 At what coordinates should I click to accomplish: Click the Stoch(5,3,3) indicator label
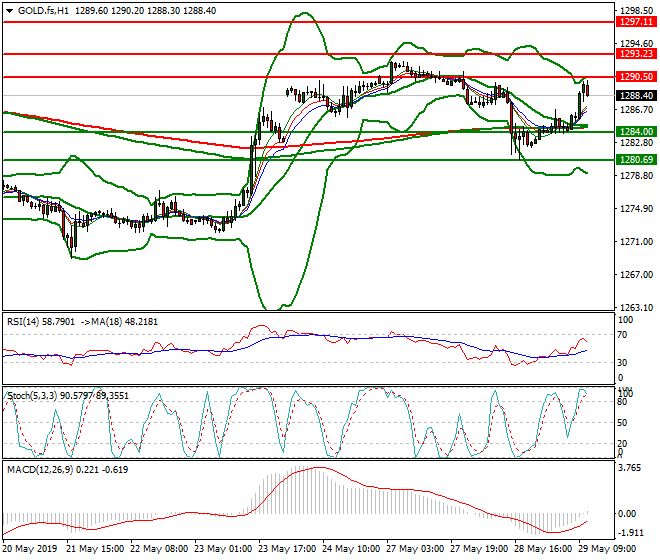point(32,396)
